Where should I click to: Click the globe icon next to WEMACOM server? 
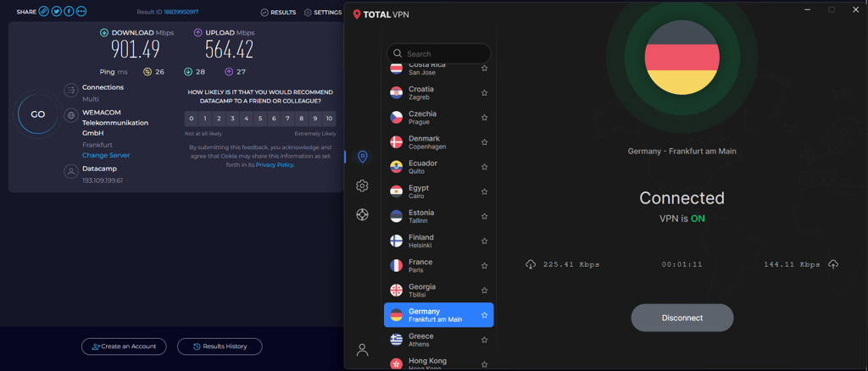[x=71, y=115]
